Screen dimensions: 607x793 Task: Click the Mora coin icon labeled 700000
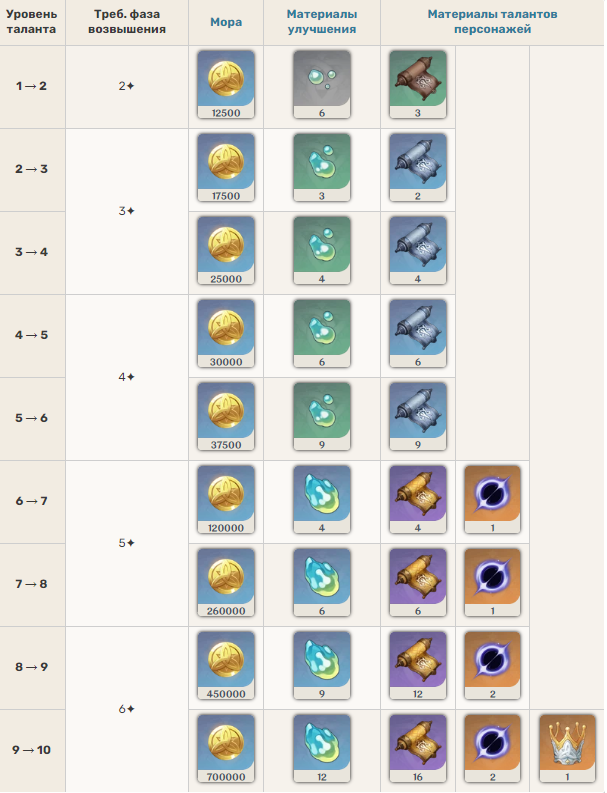[226, 748]
